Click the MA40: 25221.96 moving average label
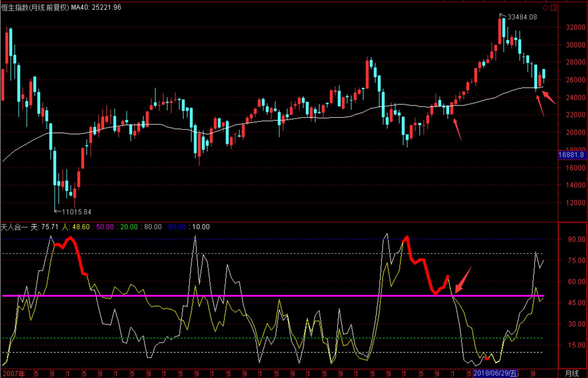 click(96, 8)
